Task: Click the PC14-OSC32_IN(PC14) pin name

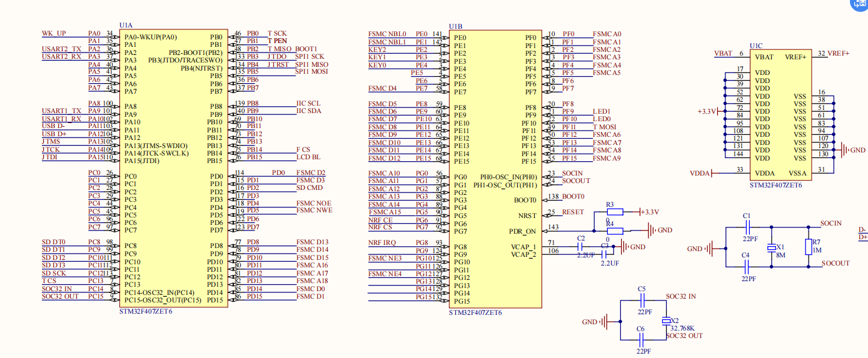Action: point(159,292)
